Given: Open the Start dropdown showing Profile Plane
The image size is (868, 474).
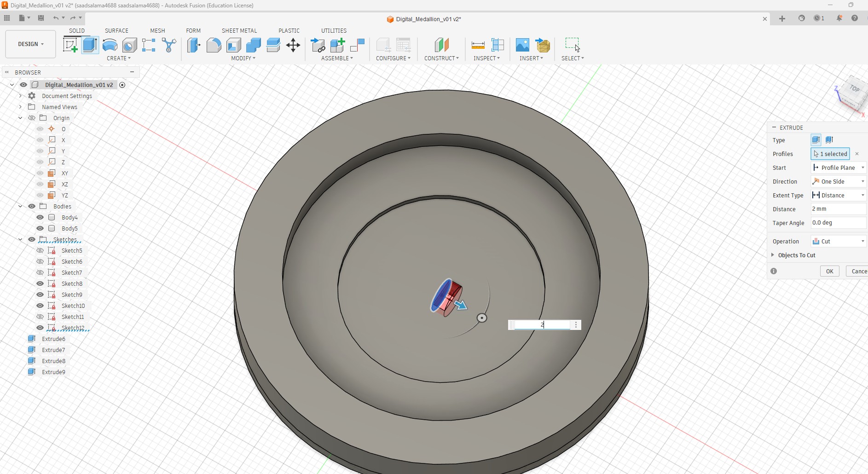Looking at the screenshot, I should click(x=839, y=168).
